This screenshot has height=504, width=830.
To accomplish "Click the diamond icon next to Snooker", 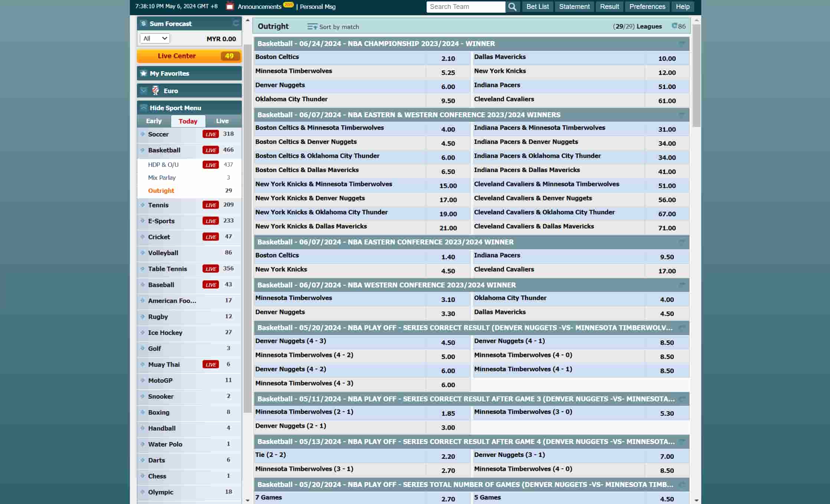I will pos(142,396).
